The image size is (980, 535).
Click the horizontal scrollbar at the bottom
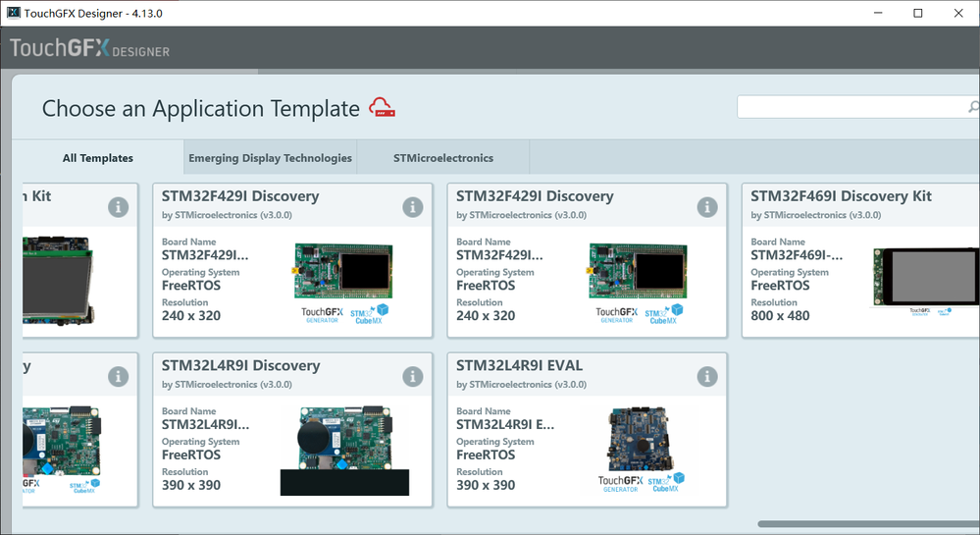(x=869, y=524)
